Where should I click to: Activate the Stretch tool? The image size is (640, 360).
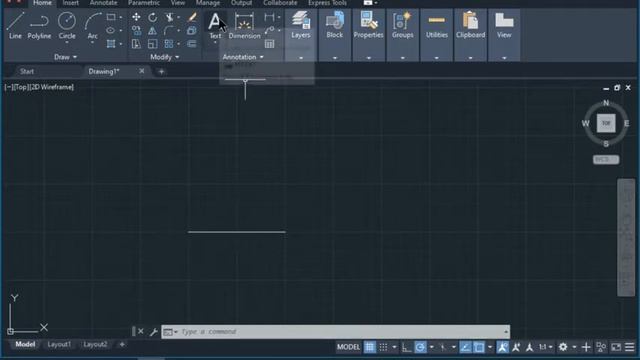[x=136, y=44]
